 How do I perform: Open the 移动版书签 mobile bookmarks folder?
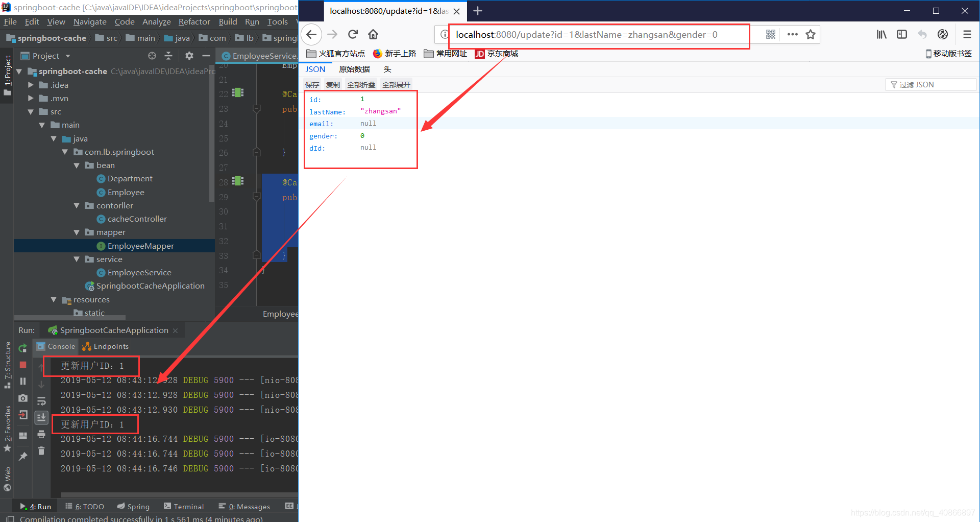[x=948, y=54]
